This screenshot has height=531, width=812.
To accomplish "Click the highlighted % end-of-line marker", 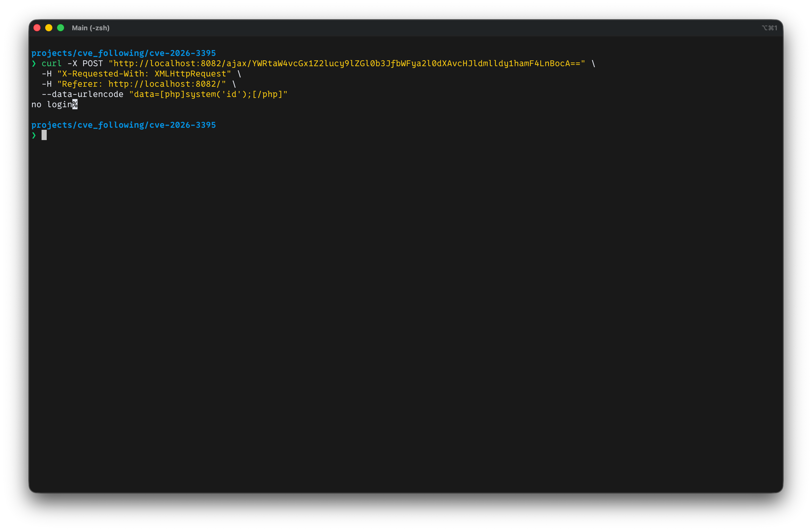I will (75, 105).
